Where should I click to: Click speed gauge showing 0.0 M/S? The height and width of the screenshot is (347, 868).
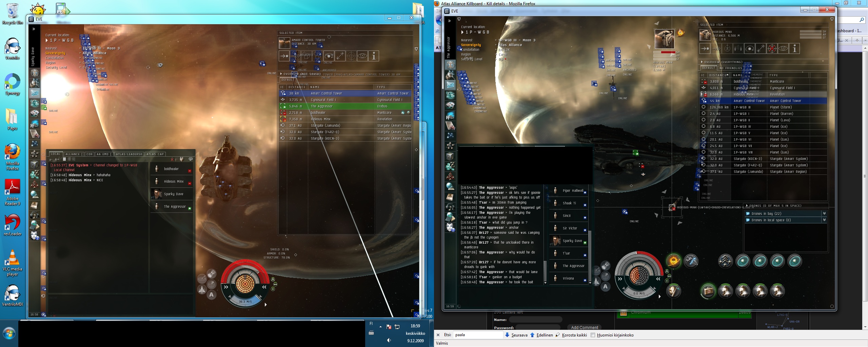(x=639, y=293)
